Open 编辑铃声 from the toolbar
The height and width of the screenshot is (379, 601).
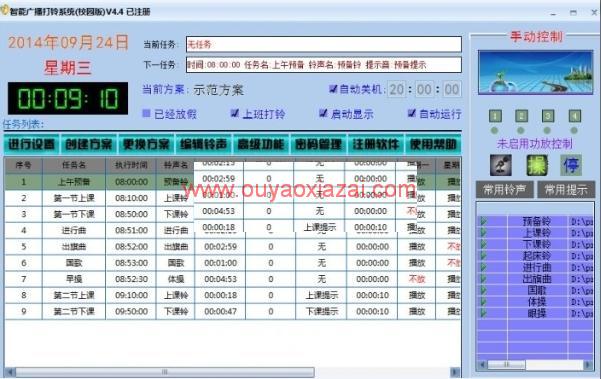click(x=204, y=144)
